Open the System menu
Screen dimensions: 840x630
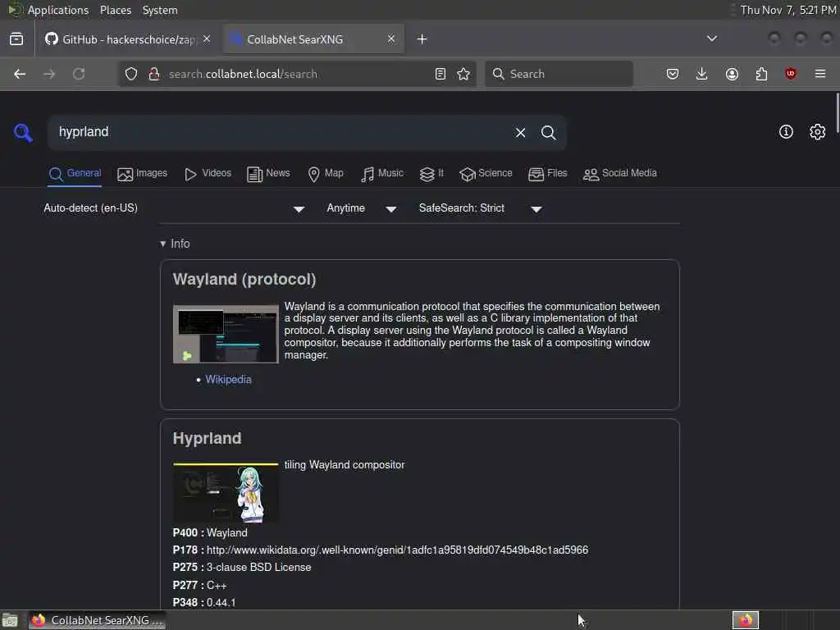(x=160, y=10)
